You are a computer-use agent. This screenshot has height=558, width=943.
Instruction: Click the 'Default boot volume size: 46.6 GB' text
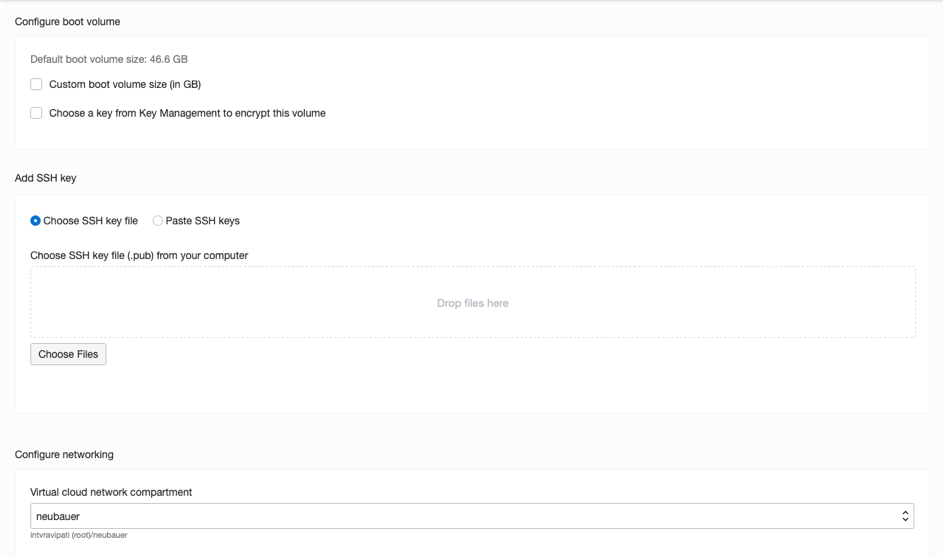(x=109, y=59)
